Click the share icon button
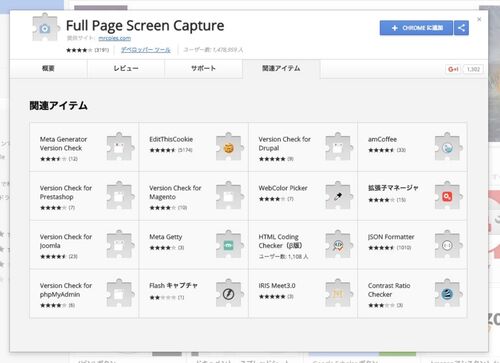Image resolution: width=500 pixels, height=363 pixels. pyautogui.click(x=461, y=28)
